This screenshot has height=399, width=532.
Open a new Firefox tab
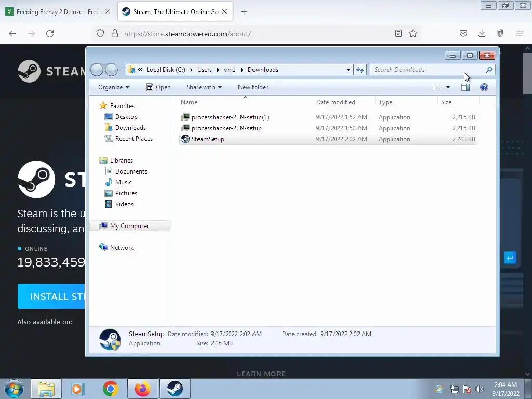pyautogui.click(x=244, y=12)
